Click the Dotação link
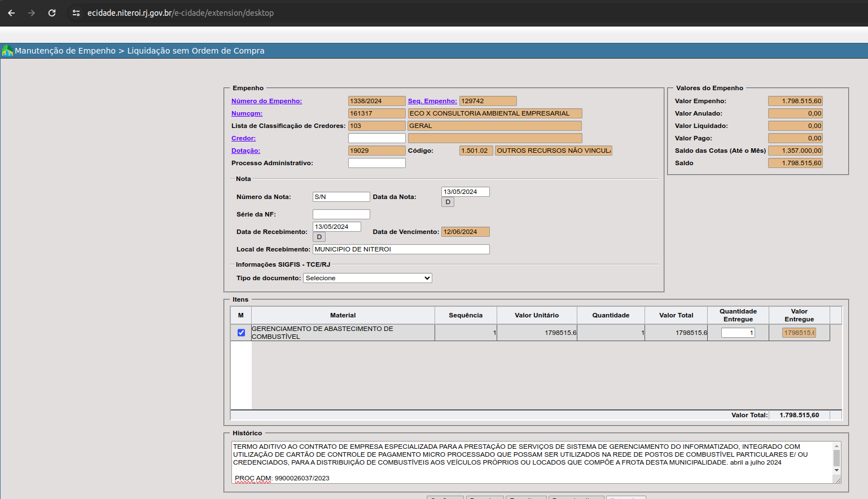This screenshot has height=499, width=868. [x=246, y=151]
